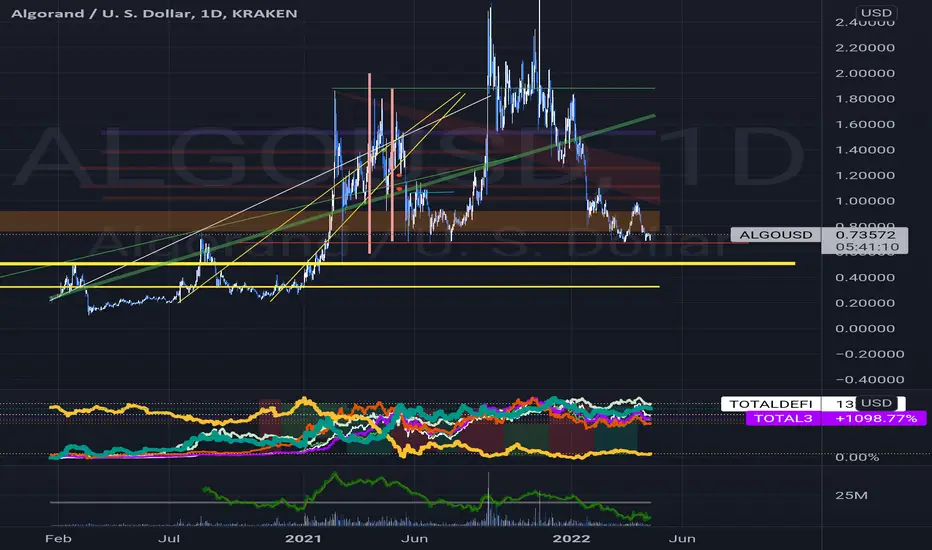
Task: Click the 0.73572 current price value
Action: click(x=865, y=235)
